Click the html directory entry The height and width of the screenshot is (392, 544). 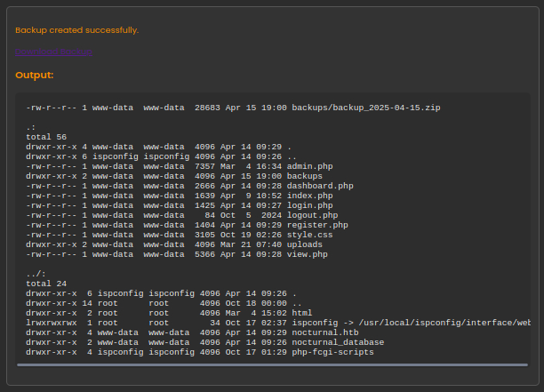pos(302,313)
